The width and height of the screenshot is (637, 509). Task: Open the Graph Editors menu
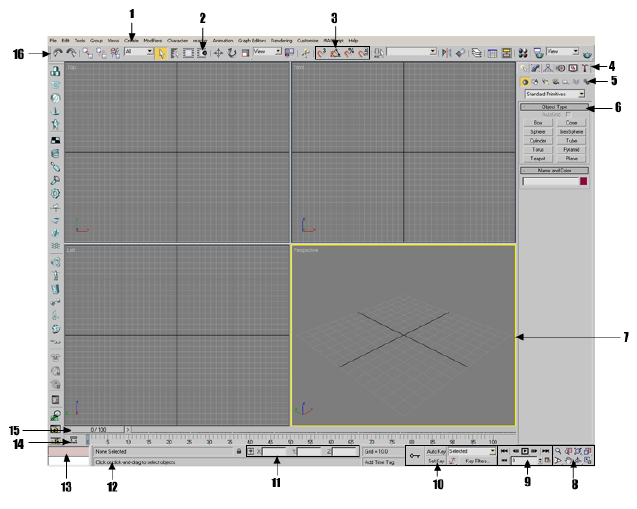pyautogui.click(x=252, y=41)
